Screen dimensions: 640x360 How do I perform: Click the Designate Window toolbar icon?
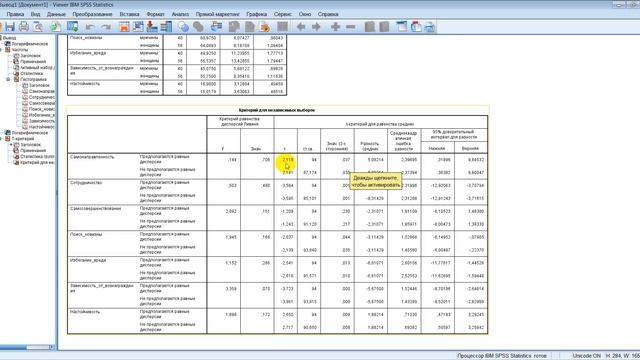(x=216, y=27)
